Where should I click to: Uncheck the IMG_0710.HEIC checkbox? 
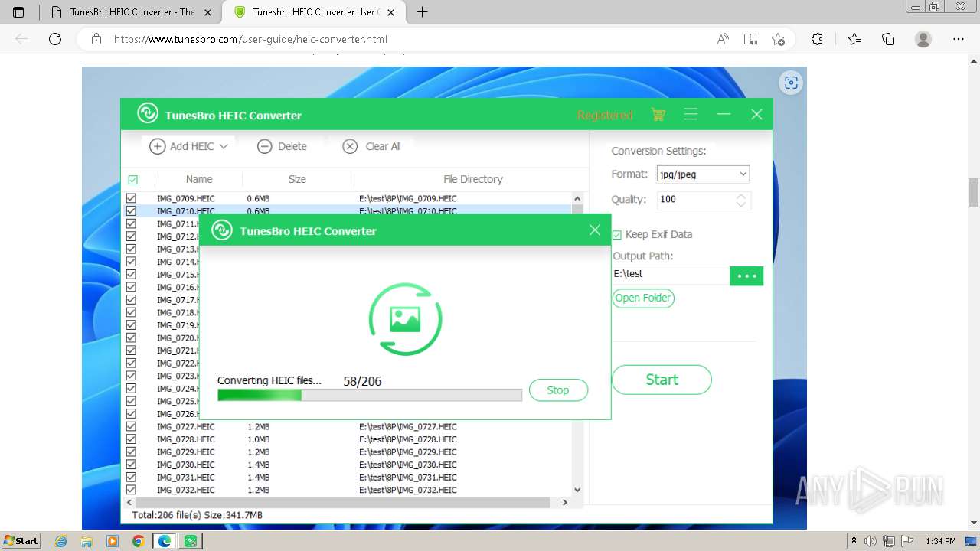(x=131, y=211)
